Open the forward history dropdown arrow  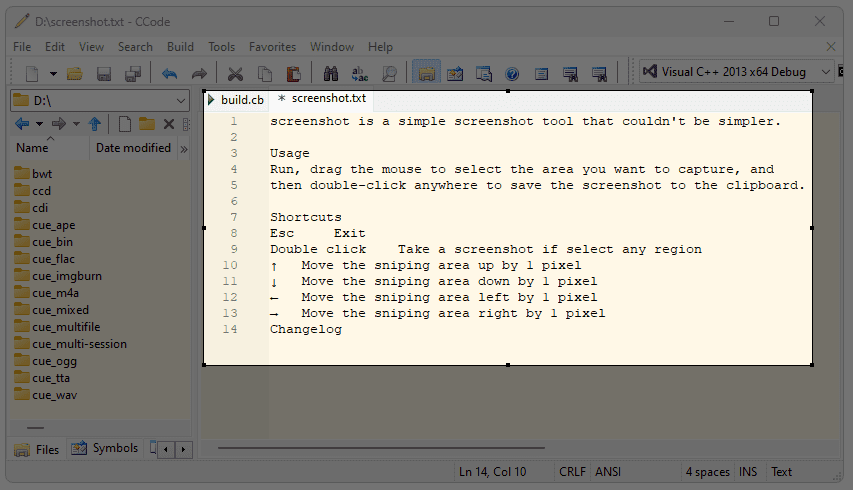coord(76,124)
